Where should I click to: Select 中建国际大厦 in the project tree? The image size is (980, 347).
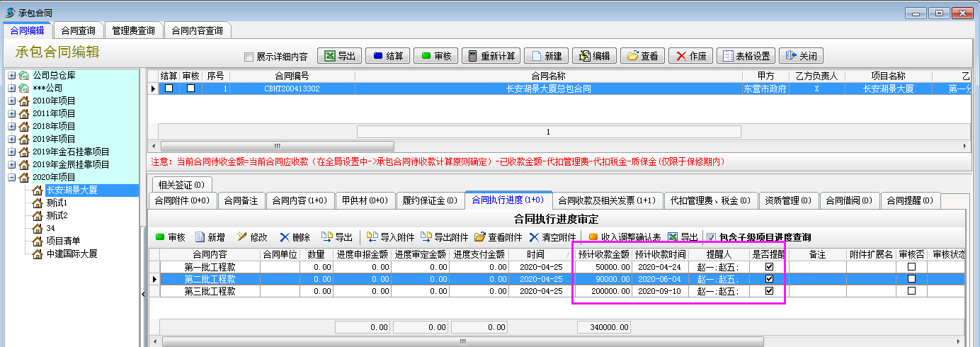point(71,254)
